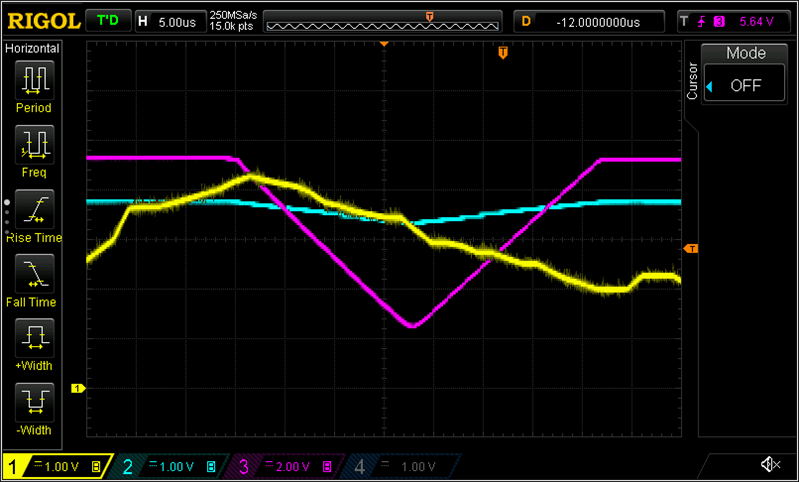
Task: Click the RIGOL logo
Action: tap(44, 21)
